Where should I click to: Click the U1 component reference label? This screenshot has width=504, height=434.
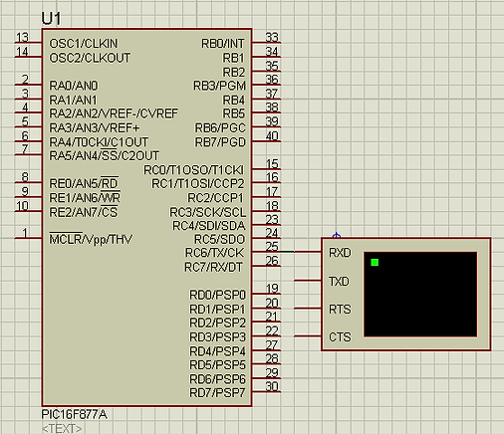[51, 19]
